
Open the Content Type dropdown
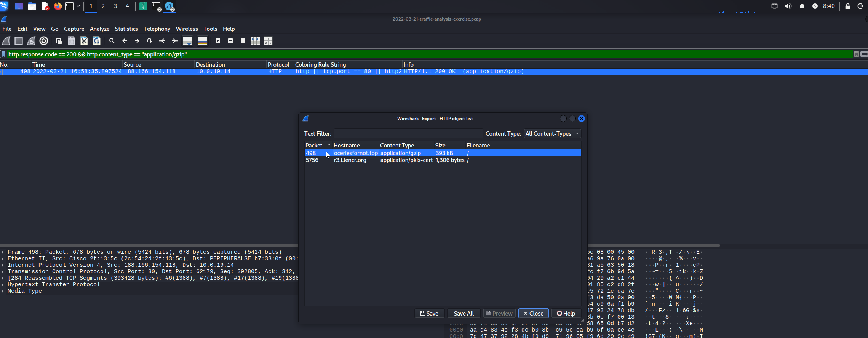552,133
